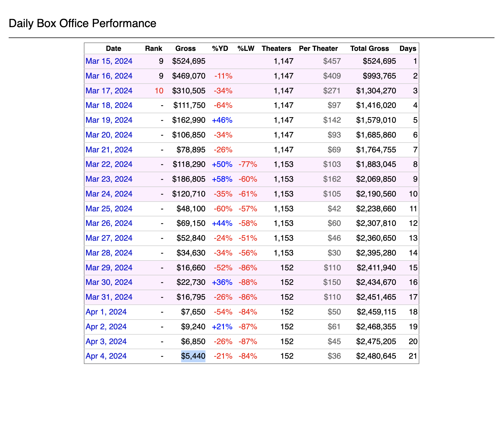
Task: Click the Mar 16, 2024 link
Action: click(x=109, y=76)
